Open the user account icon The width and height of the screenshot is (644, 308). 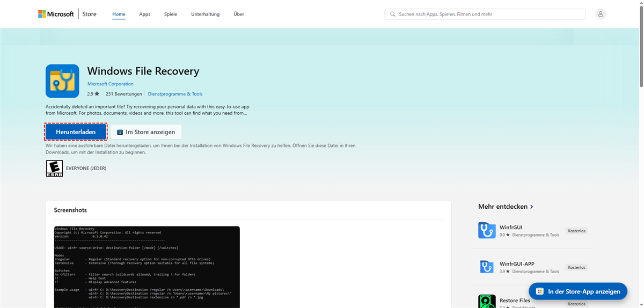pos(601,14)
